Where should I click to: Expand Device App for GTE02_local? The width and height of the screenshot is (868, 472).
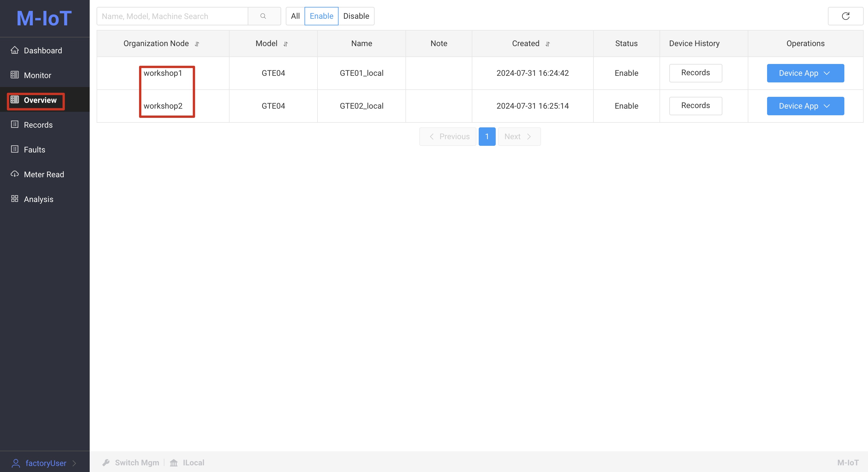click(805, 106)
